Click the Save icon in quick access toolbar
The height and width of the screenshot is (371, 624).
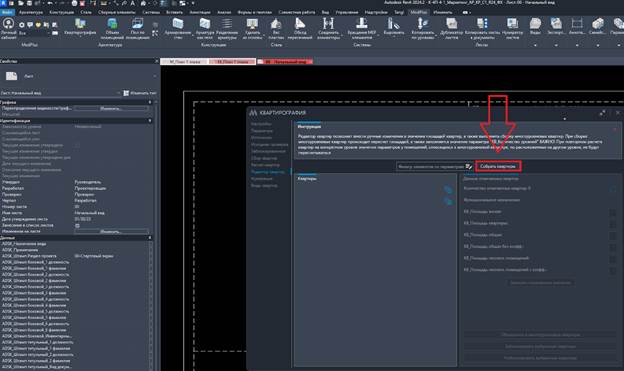coord(29,3)
